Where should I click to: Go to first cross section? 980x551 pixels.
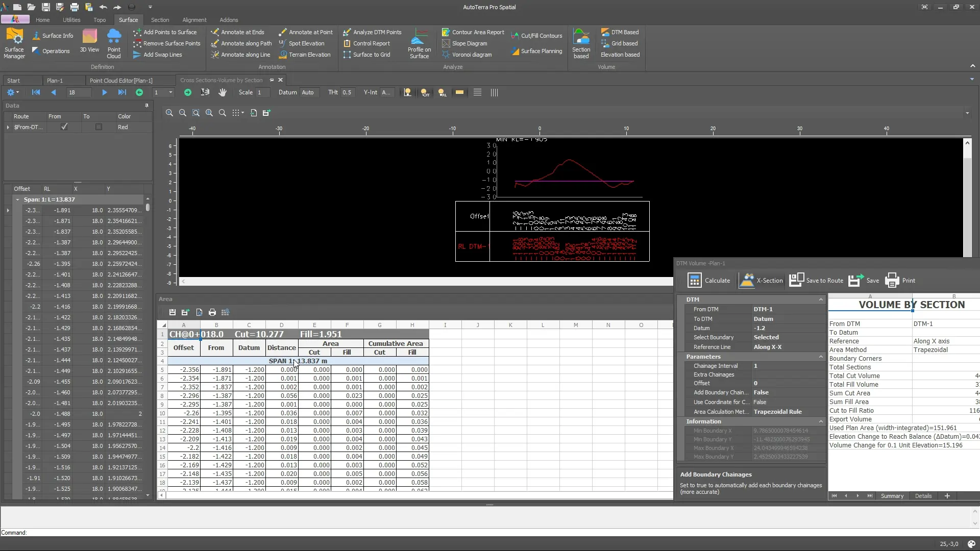pos(36,92)
